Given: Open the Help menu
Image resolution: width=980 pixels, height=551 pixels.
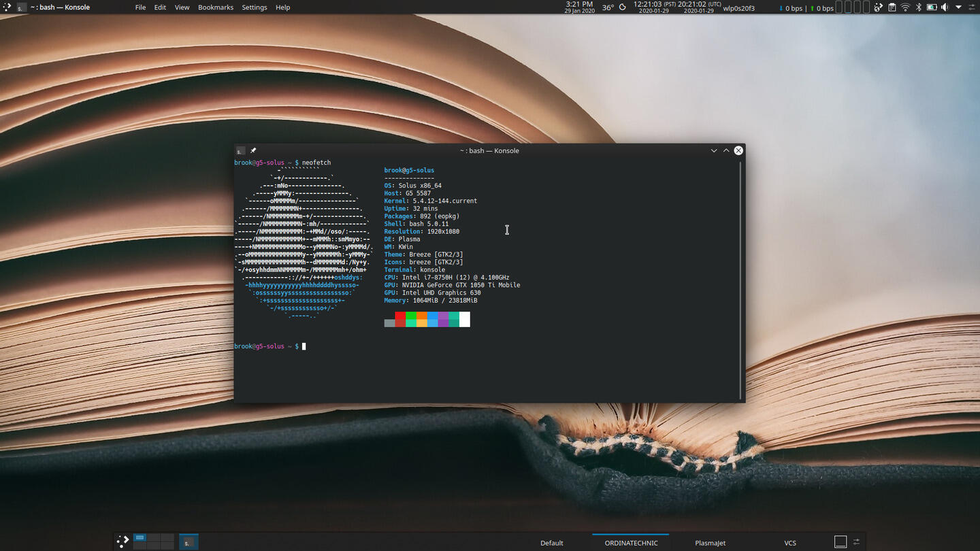Looking at the screenshot, I should 282,7.
